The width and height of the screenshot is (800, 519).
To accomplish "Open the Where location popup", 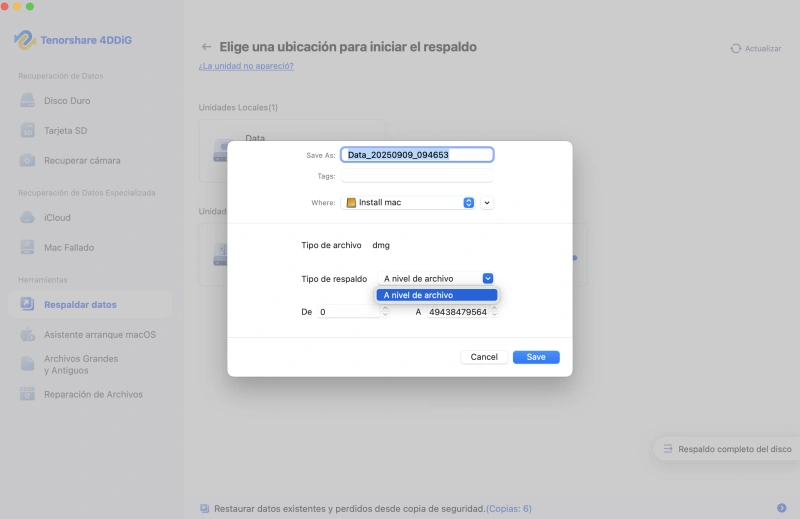I will click(x=408, y=203).
